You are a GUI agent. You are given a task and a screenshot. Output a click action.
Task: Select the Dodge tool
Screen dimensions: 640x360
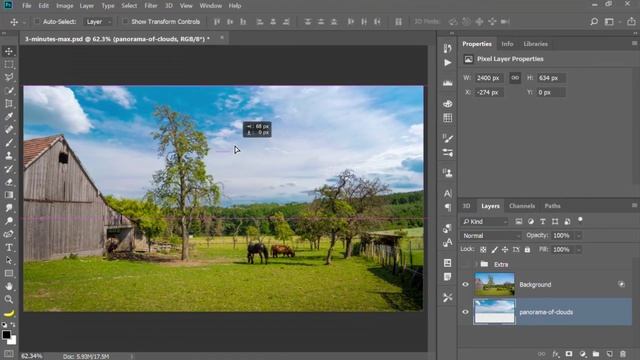[9, 221]
